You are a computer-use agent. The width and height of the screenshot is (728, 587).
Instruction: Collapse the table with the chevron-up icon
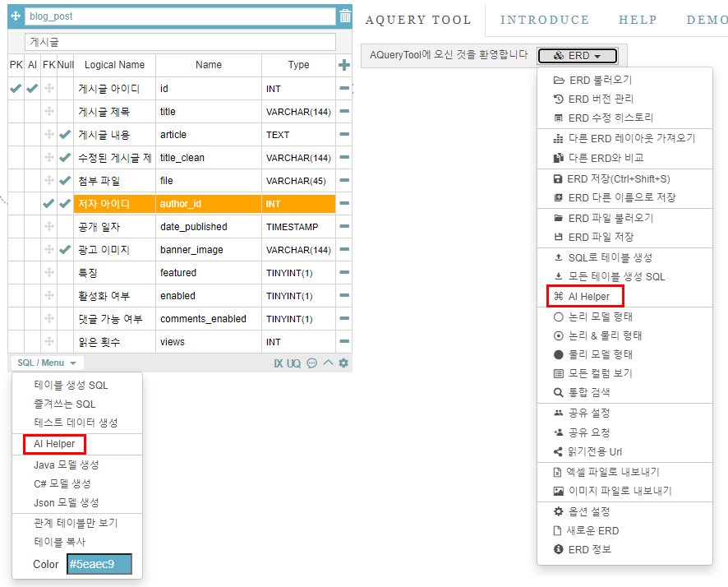pyautogui.click(x=328, y=363)
